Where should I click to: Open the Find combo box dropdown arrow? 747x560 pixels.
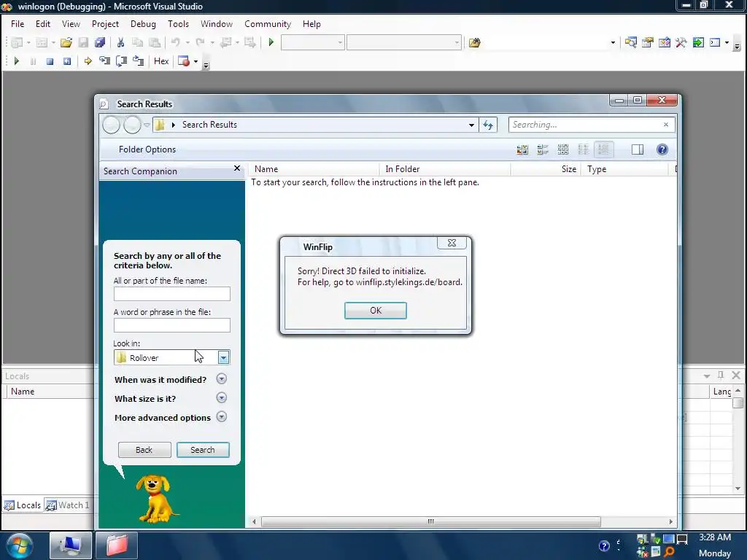pos(613,43)
